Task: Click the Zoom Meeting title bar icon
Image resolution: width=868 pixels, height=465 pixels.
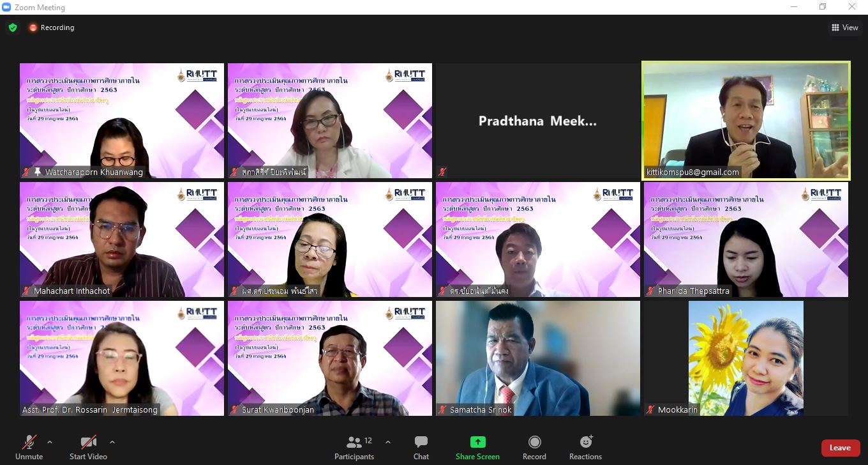Action: coord(6,7)
